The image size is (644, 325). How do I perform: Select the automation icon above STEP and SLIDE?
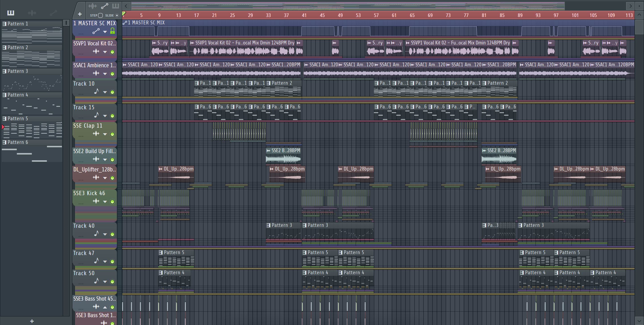click(104, 6)
